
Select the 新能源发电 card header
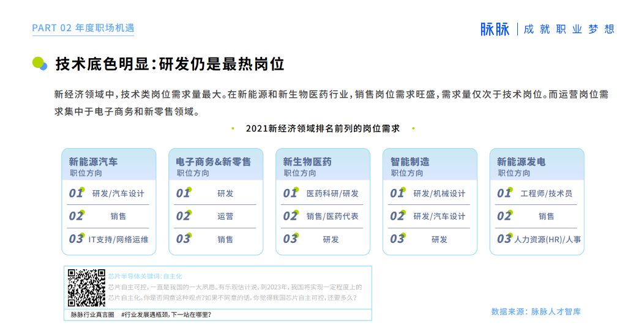tap(521, 162)
